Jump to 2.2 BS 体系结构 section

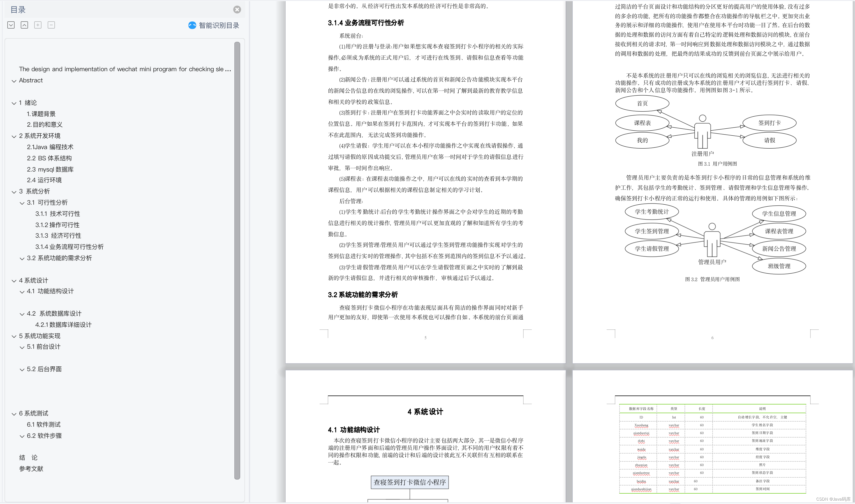coord(49,158)
